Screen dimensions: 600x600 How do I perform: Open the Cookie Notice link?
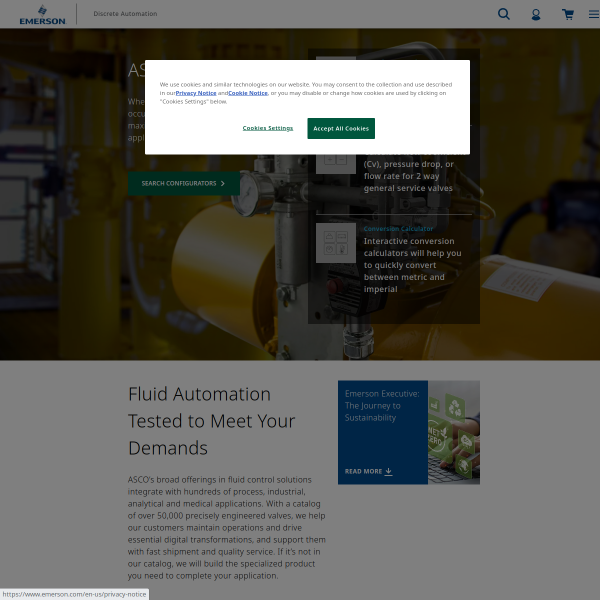(x=248, y=93)
